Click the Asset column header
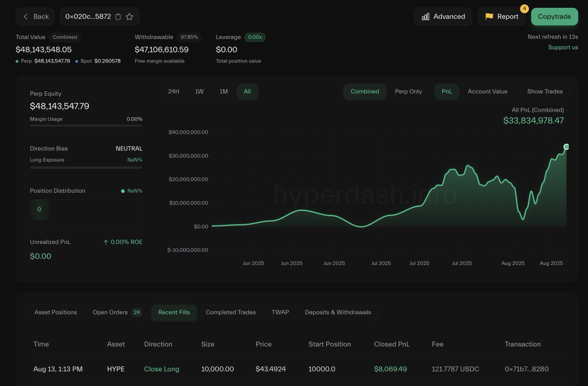The width and height of the screenshot is (588, 386). click(x=116, y=344)
